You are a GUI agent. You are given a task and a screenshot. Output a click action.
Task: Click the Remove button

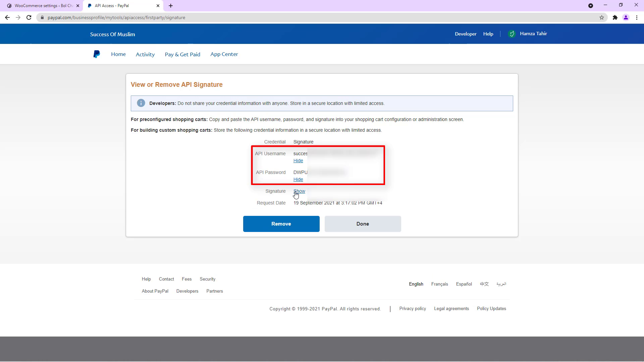point(281,224)
